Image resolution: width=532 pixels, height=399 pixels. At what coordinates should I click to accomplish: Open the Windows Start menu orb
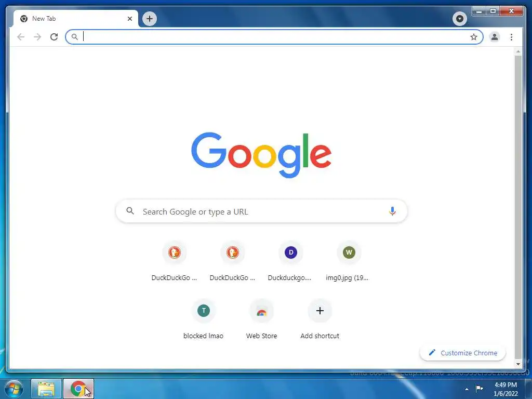[14, 389]
